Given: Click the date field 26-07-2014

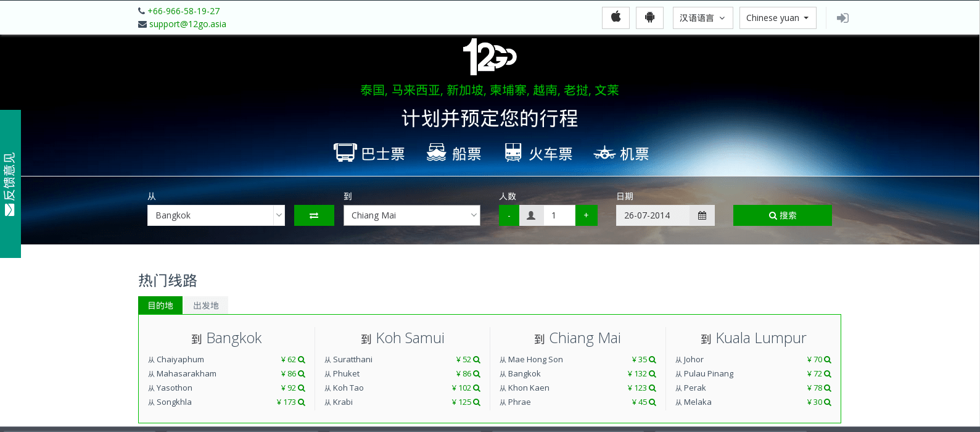Looking at the screenshot, I should tap(653, 215).
